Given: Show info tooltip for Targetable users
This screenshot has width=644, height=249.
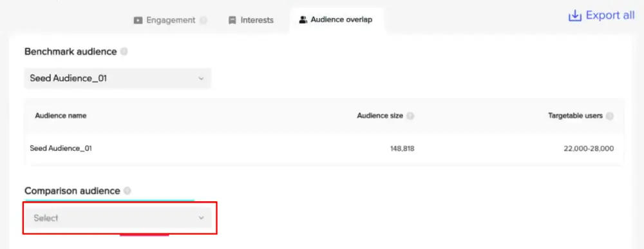Looking at the screenshot, I should pyautogui.click(x=610, y=116).
